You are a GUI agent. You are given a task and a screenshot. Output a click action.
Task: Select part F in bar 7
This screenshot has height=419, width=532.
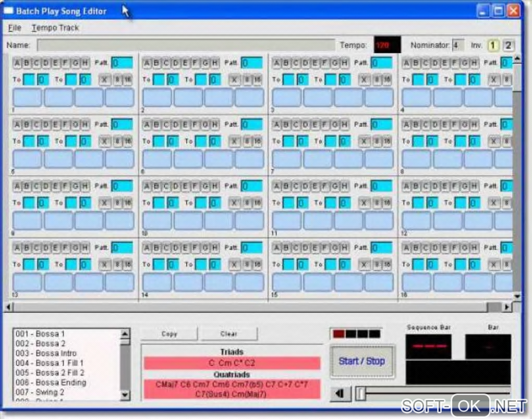[325, 125]
